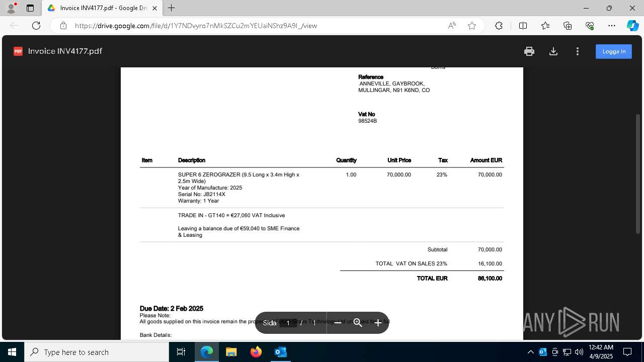Open Microsoft Edge from taskbar
The height and width of the screenshot is (362, 644).
[207, 352]
